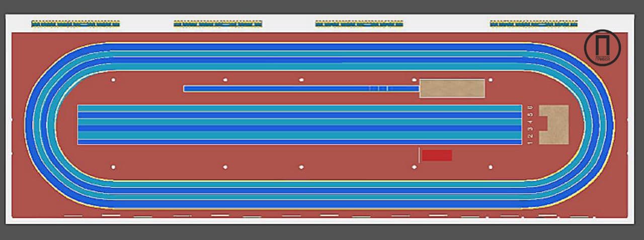The width and height of the screenshot is (644, 240).
Task: Open the rightmost banner at the top
Action: pos(534,24)
